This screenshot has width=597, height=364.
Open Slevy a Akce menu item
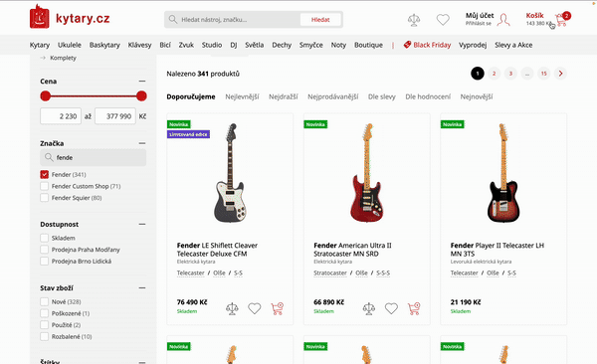(513, 45)
